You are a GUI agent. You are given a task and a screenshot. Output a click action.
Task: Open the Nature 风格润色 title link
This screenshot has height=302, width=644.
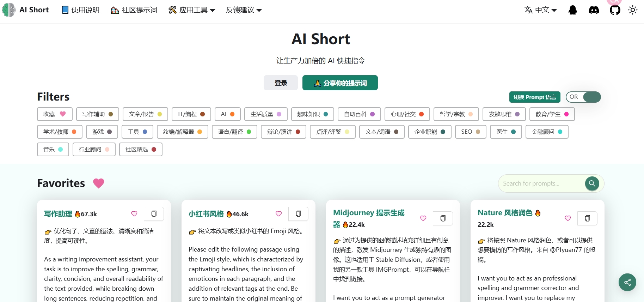[505, 213]
